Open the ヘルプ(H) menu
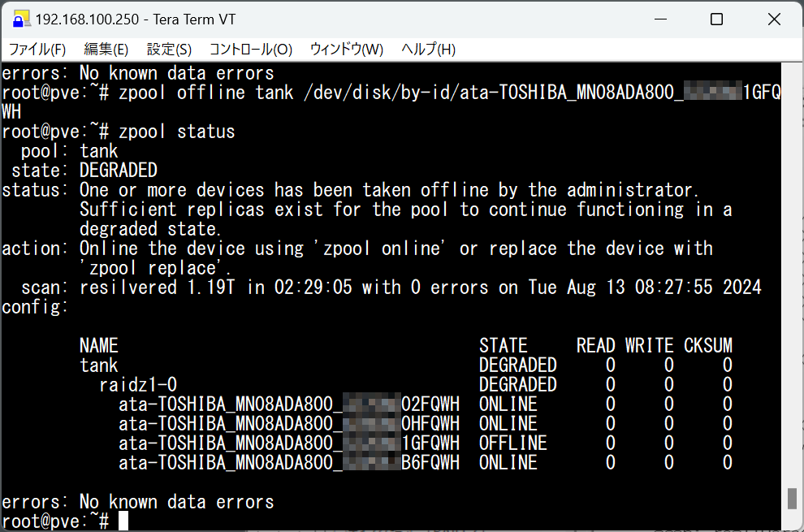This screenshot has width=804, height=532. [x=428, y=50]
